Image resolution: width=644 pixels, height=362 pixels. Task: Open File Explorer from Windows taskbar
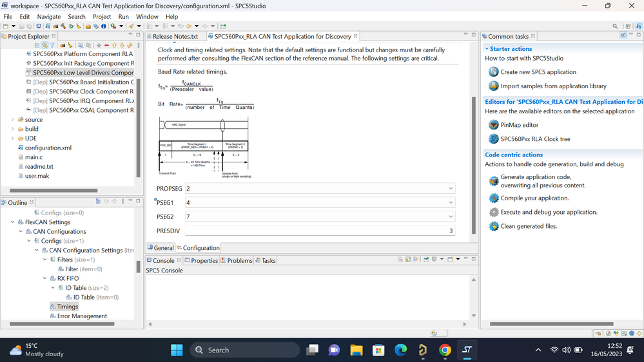[356, 350]
